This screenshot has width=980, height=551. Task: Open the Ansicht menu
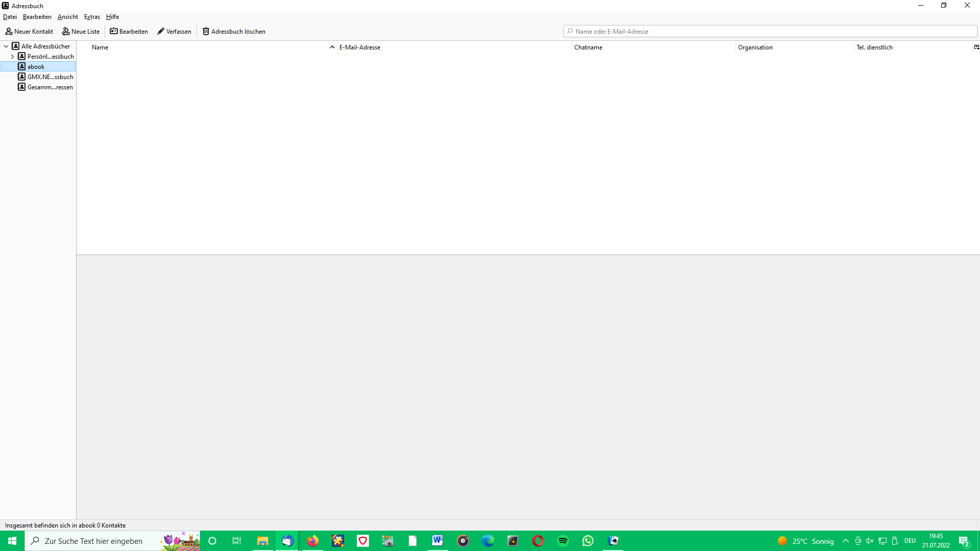68,17
